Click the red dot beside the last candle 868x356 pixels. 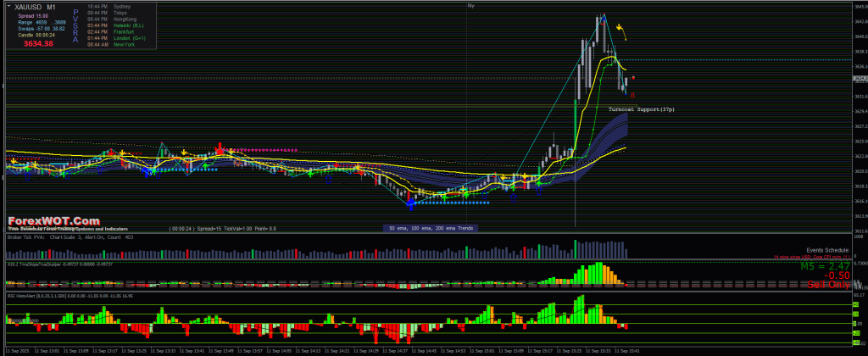point(632,78)
